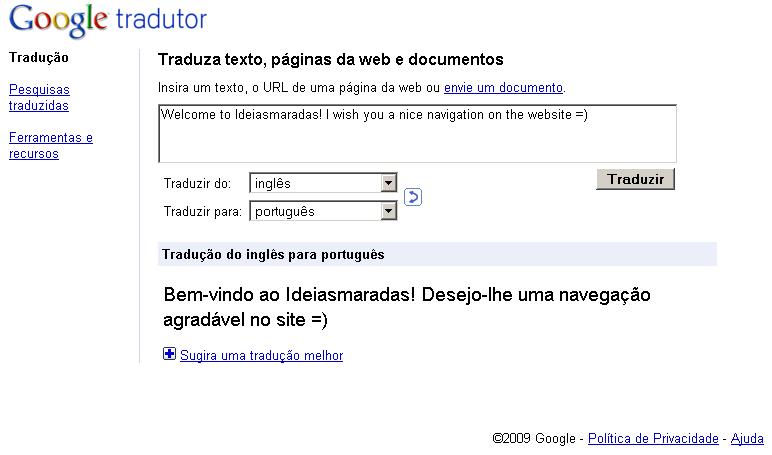Open the Ferramentas e recursos link
Image resolution: width=772 pixels, height=455 pixels.
[51, 145]
